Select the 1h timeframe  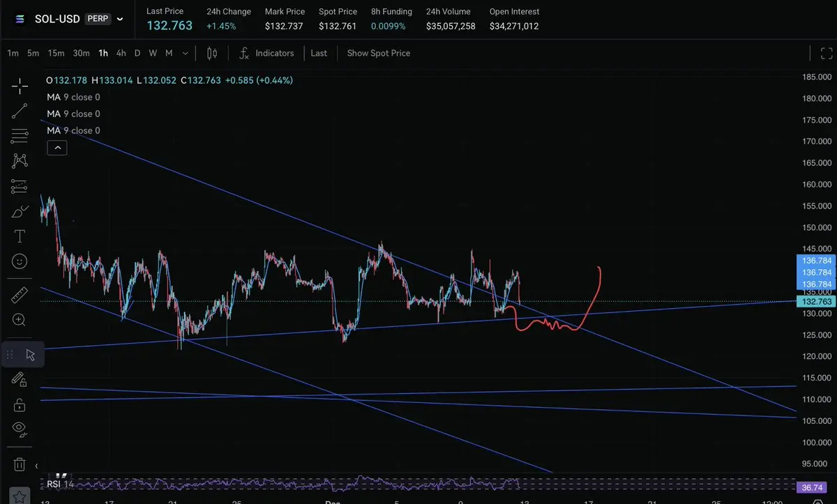pyautogui.click(x=103, y=53)
